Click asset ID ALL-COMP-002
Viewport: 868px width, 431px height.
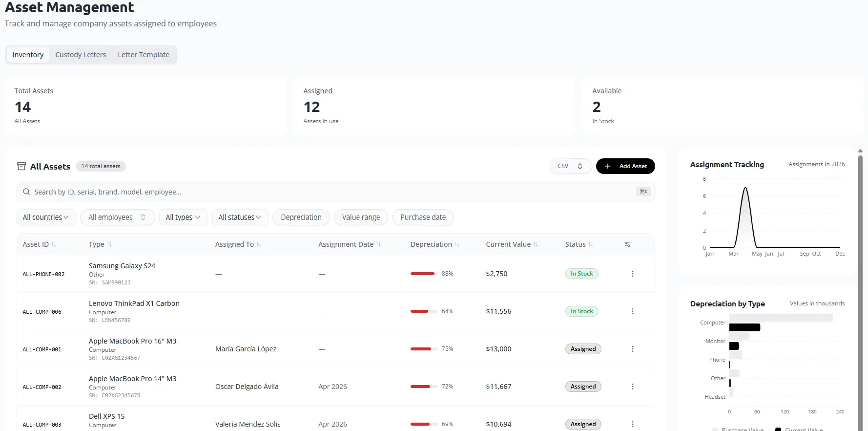pyautogui.click(x=42, y=387)
